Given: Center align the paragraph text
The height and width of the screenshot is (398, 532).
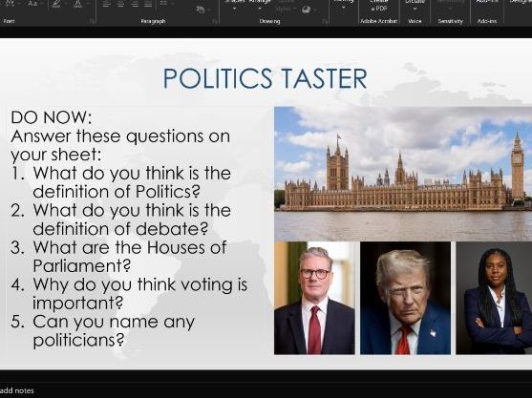Looking at the screenshot, I should click(x=120, y=4).
